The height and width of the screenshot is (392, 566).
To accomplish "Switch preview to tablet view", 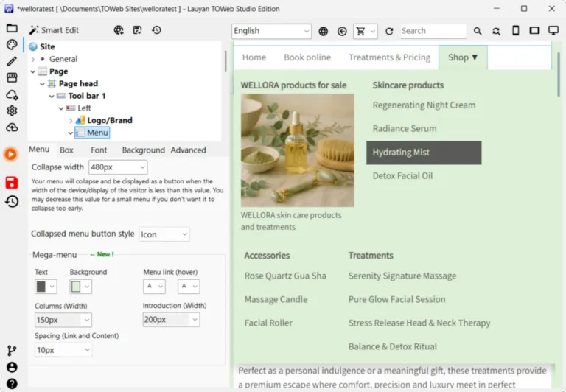I will pyautogui.click(x=534, y=31).
